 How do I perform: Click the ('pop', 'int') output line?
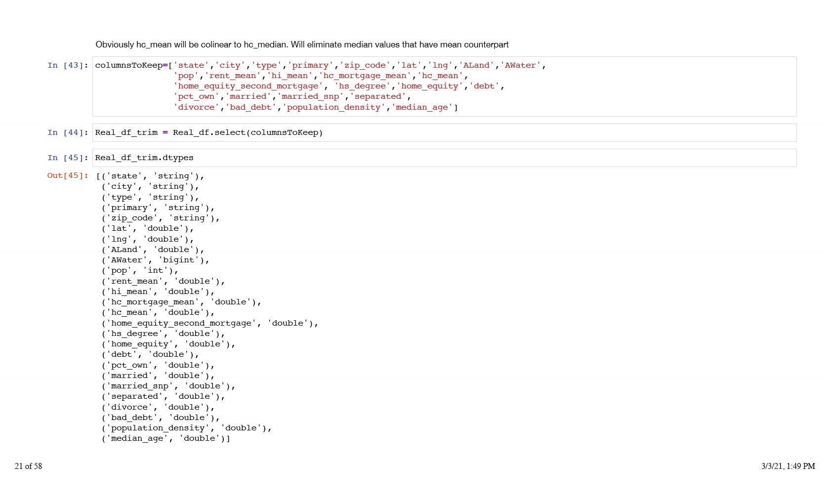click(139, 270)
